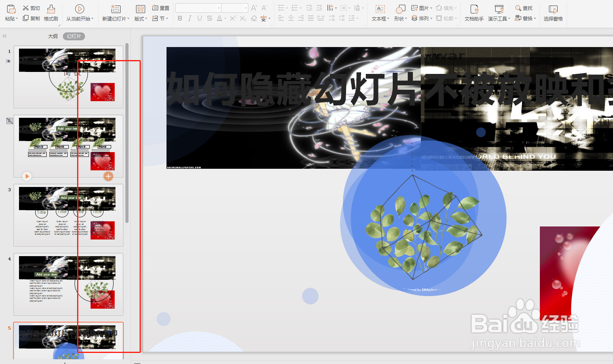Click the 新建幻灯片 new slide icon
This screenshot has width=613, height=364.
(x=116, y=9)
